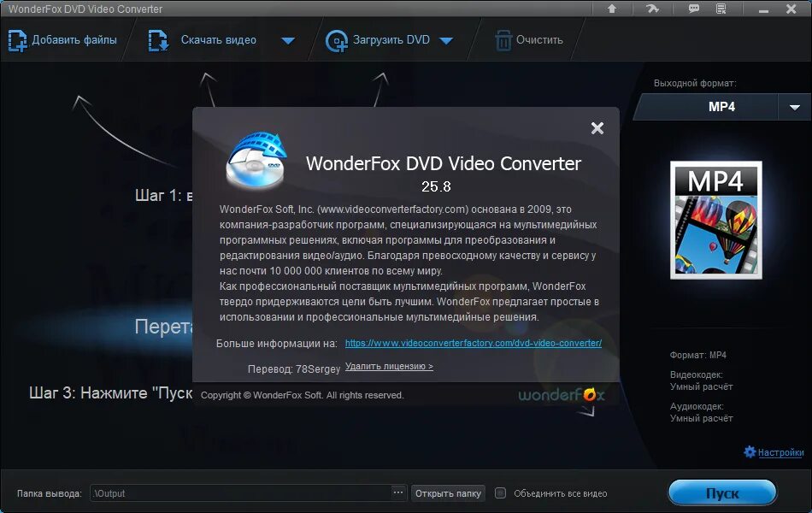Open the Настройки settings link

point(780,452)
